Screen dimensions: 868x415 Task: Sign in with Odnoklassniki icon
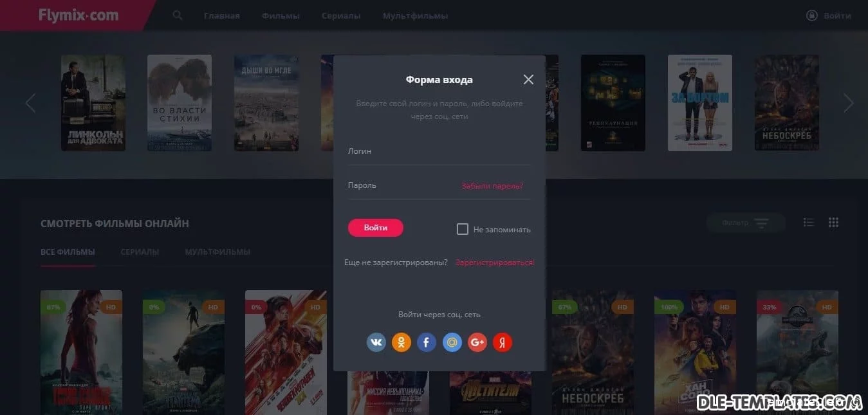click(402, 342)
